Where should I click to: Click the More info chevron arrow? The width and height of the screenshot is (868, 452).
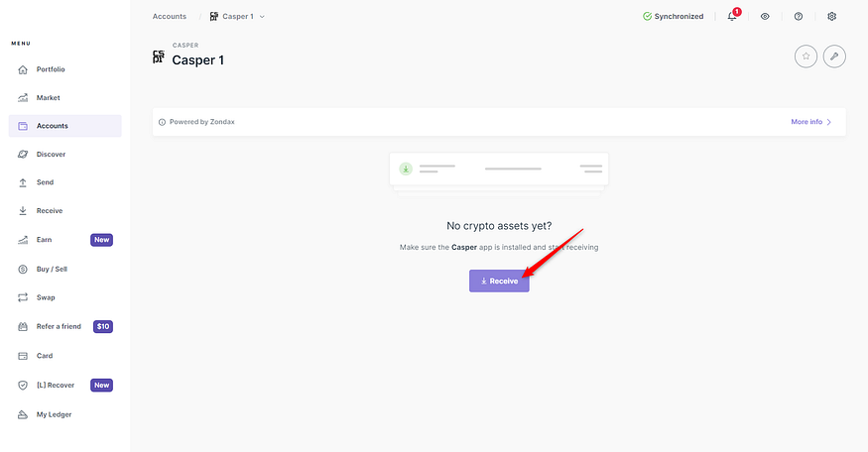[x=828, y=122]
